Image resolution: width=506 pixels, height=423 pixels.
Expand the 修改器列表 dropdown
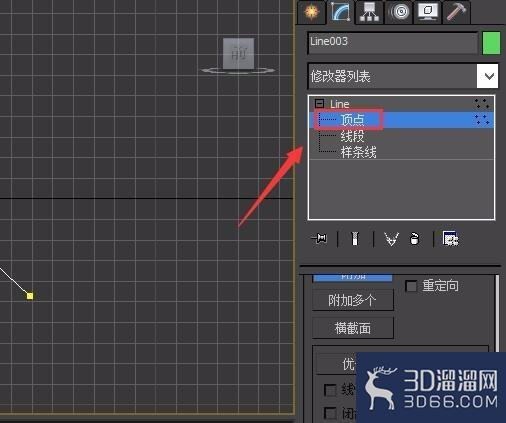click(489, 76)
